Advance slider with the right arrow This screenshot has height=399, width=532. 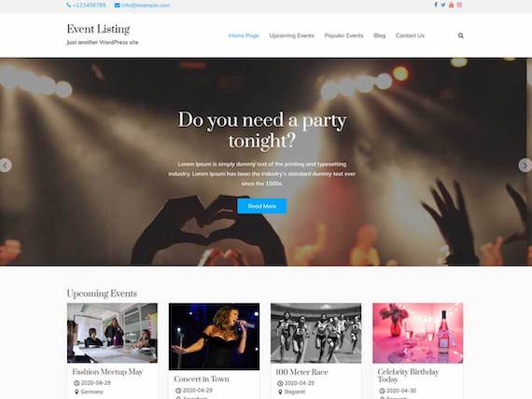525,165
